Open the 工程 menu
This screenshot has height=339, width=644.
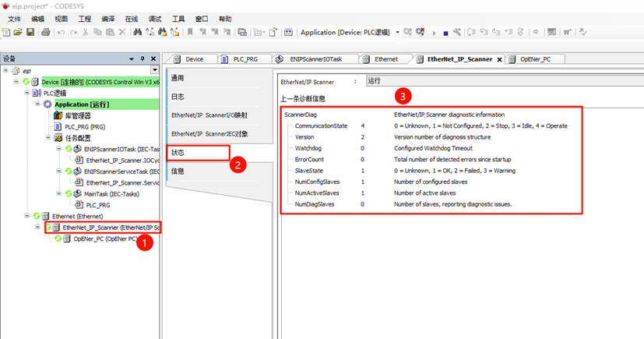tap(84, 19)
